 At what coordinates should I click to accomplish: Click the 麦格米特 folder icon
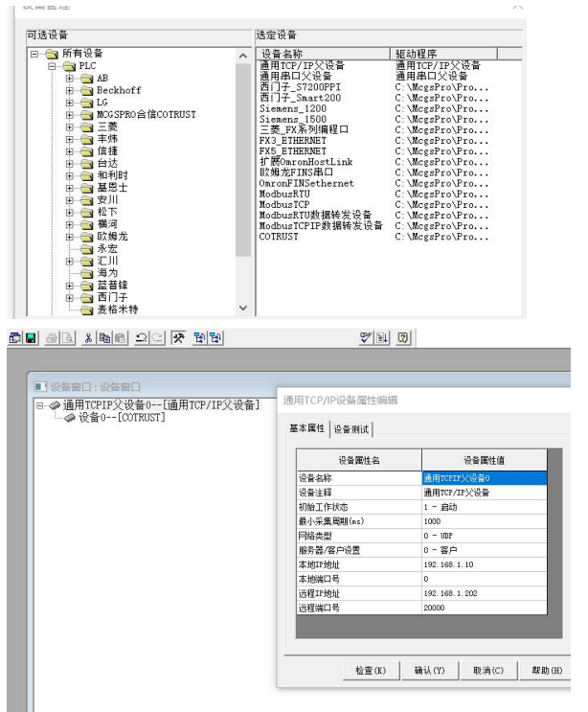[x=86, y=310]
